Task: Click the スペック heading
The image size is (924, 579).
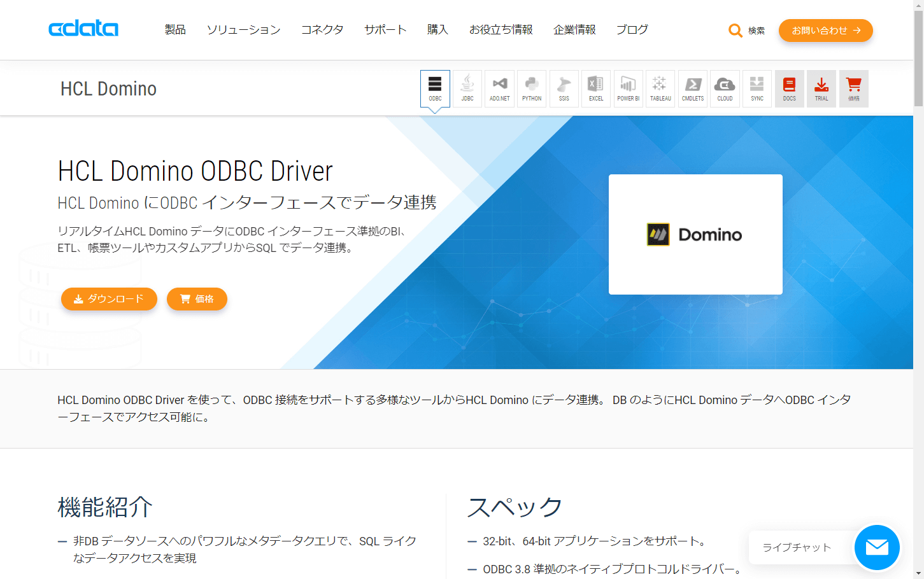Action: 515,507
